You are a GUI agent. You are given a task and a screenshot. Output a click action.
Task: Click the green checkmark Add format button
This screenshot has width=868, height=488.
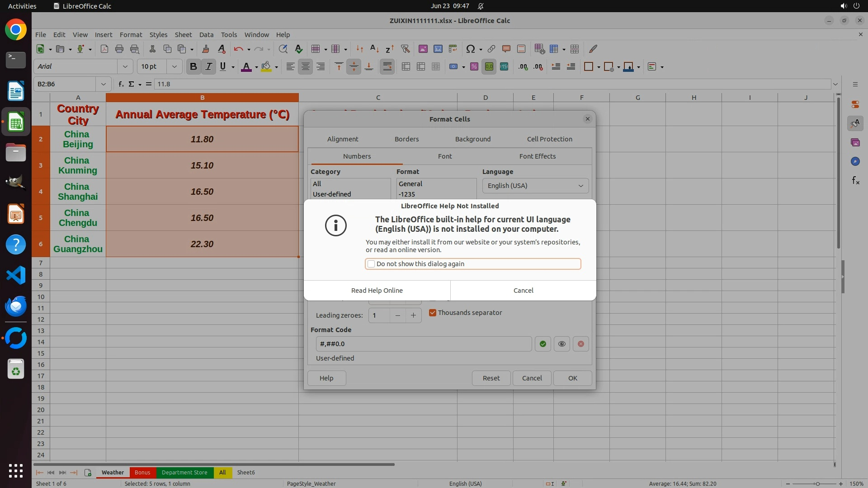[x=542, y=344]
